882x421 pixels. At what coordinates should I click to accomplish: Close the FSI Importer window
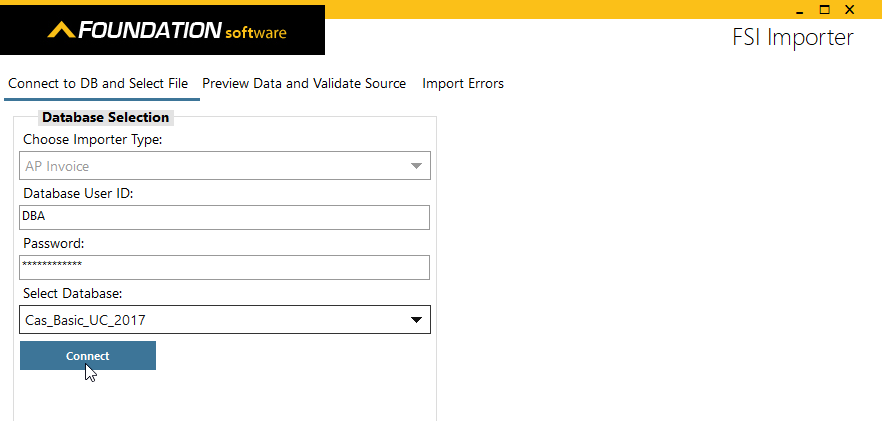[x=849, y=10]
